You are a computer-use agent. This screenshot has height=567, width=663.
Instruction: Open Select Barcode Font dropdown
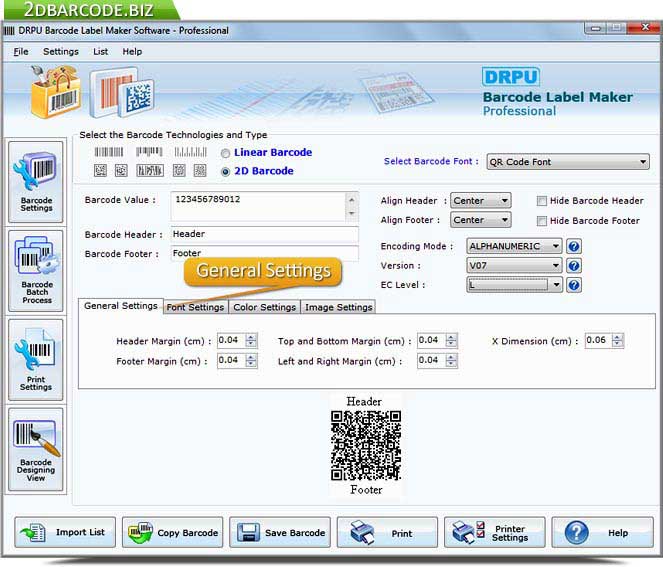(568, 162)
